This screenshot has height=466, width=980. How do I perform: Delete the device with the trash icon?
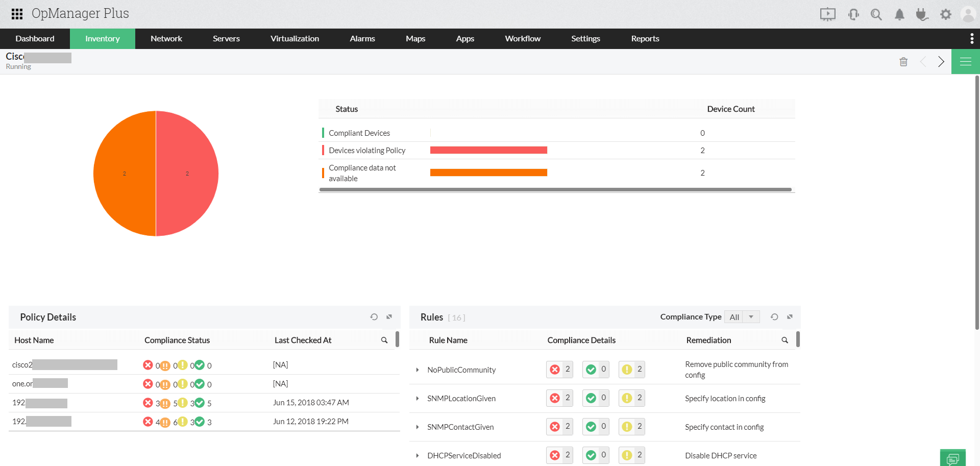[x=903, y=61]
